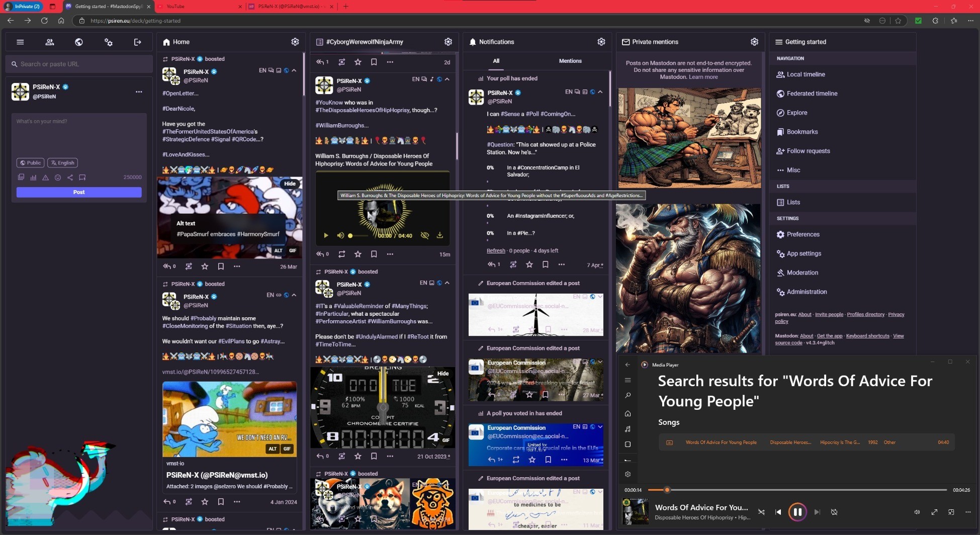Submit the post with the Post button
The height and width of the screenshot is (535, 980).
coord(79,192)
